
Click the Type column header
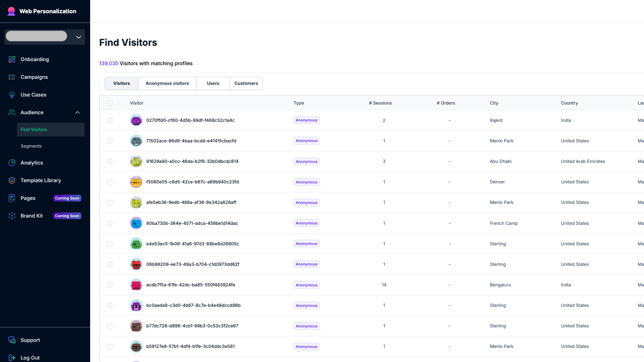[299, 103]
